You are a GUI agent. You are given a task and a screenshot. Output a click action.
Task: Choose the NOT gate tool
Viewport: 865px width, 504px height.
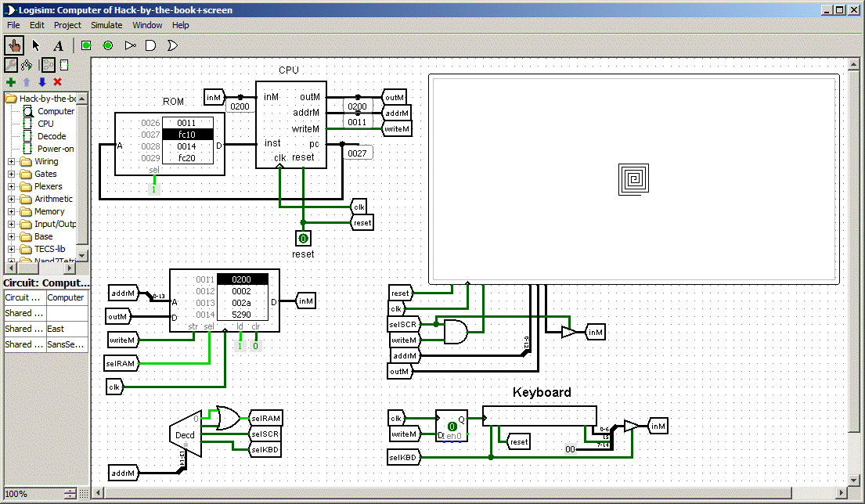[x=130, y=45]
